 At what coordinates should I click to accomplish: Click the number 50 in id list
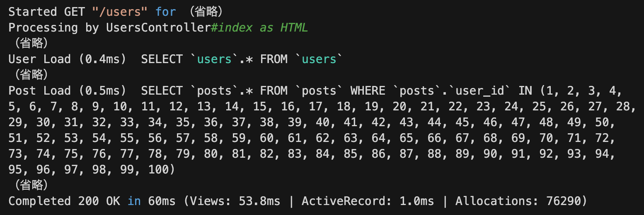point(605,122)
